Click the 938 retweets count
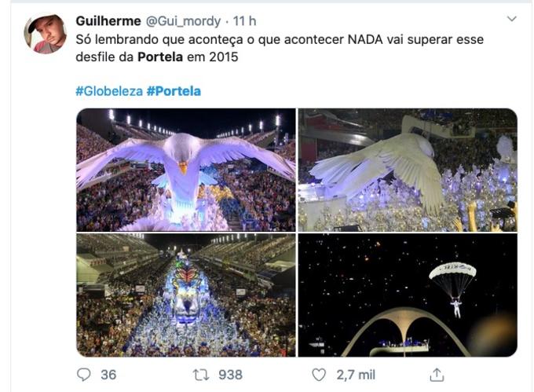This screenshot has height=392, width=534. [x=229, y=375]
